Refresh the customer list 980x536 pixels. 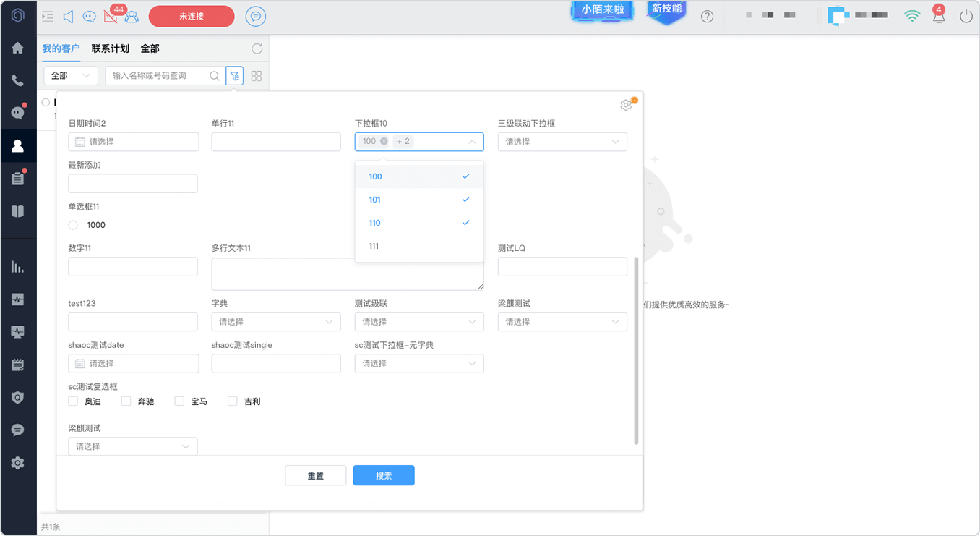pyautogui.click(x=257, y=48)
